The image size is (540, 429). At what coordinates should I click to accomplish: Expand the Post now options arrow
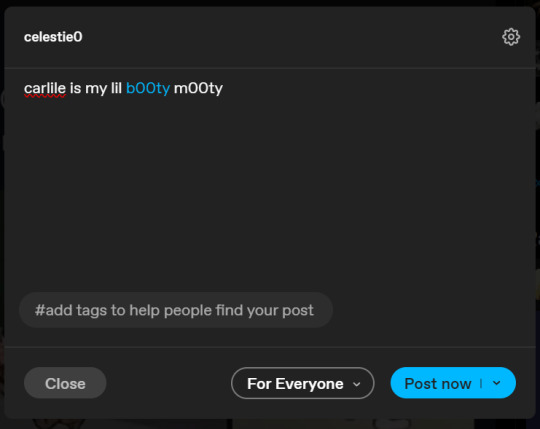(496, 383)
